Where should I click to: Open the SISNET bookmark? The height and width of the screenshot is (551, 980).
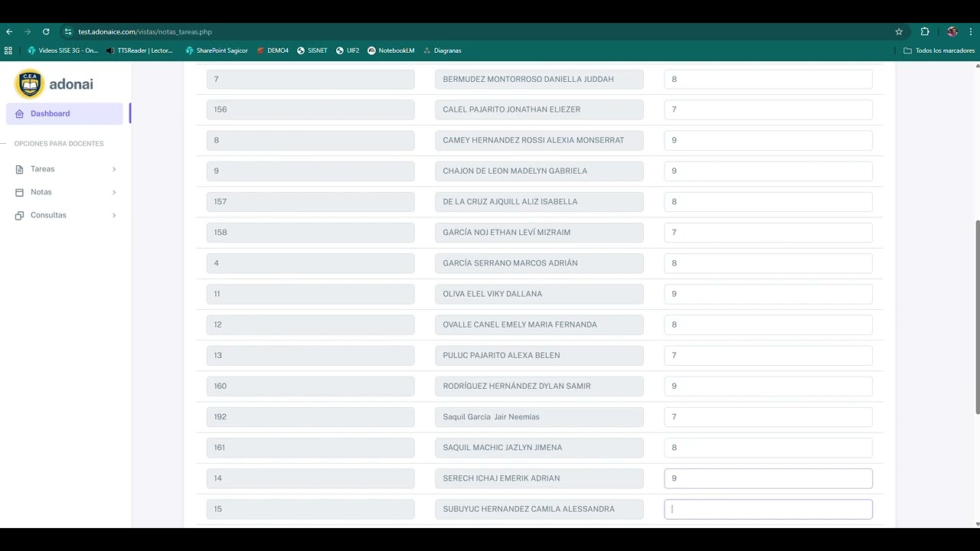point(312,51)
